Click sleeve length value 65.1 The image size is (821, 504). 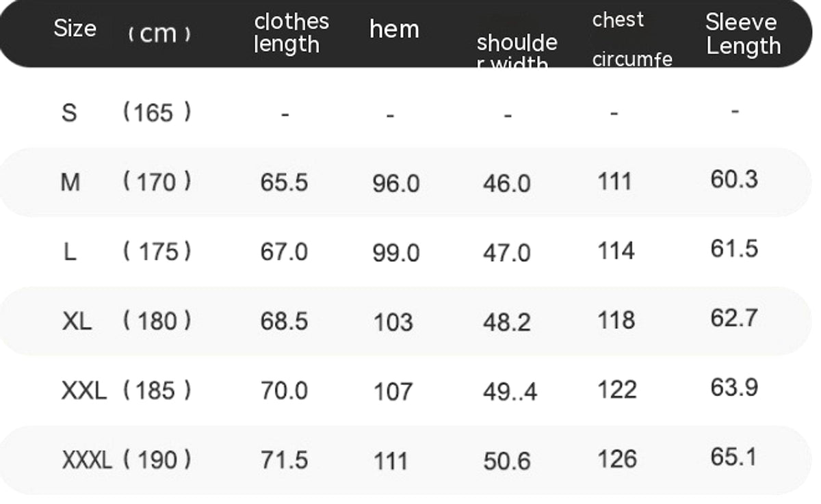pyautogui.click(x=734, y=456)
